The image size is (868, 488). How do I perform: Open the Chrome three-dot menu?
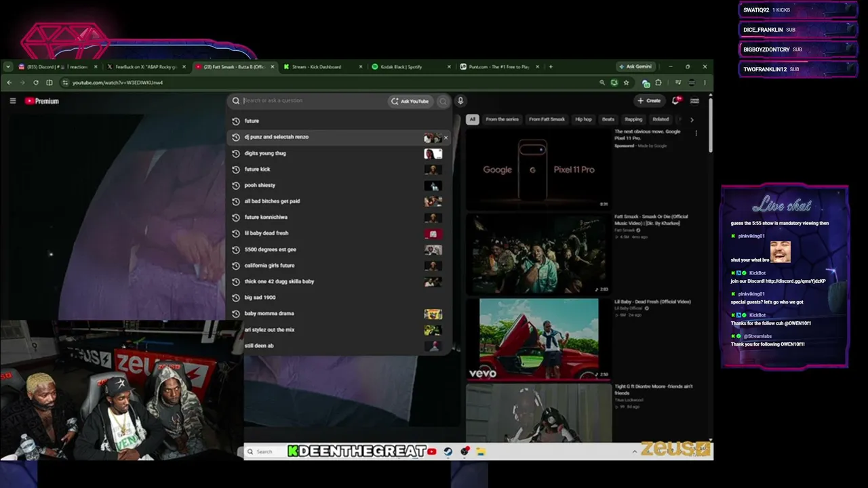[705, 83]
